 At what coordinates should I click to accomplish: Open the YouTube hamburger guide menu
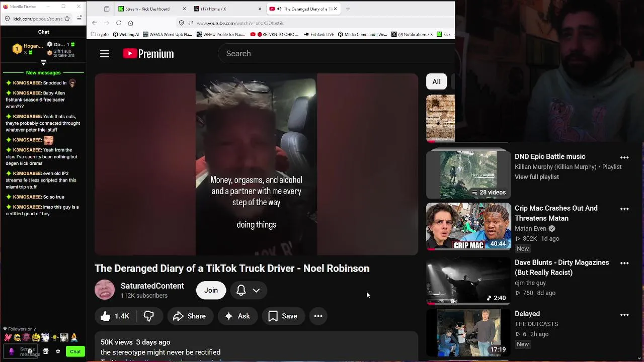click(x=105, y=53)
